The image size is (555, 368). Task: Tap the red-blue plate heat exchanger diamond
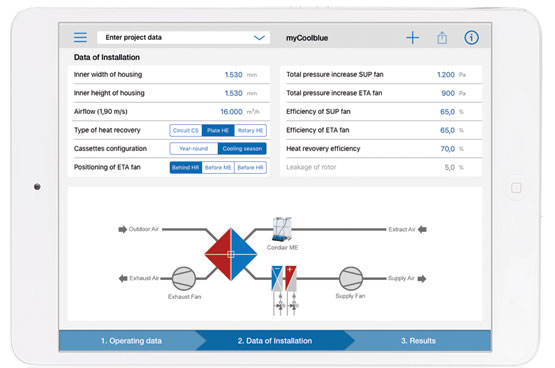tap(231, 254)
